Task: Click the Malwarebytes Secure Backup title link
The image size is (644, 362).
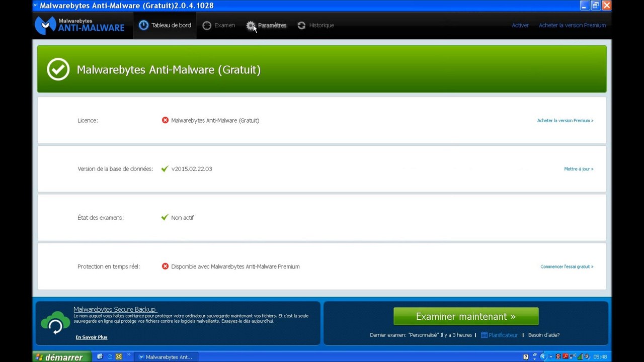Action: pyautogui.click(x=115, y=309)
